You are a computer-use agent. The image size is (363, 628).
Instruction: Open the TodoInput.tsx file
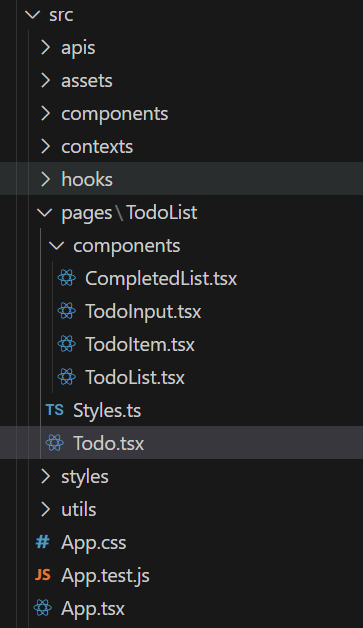pos(143,312)
